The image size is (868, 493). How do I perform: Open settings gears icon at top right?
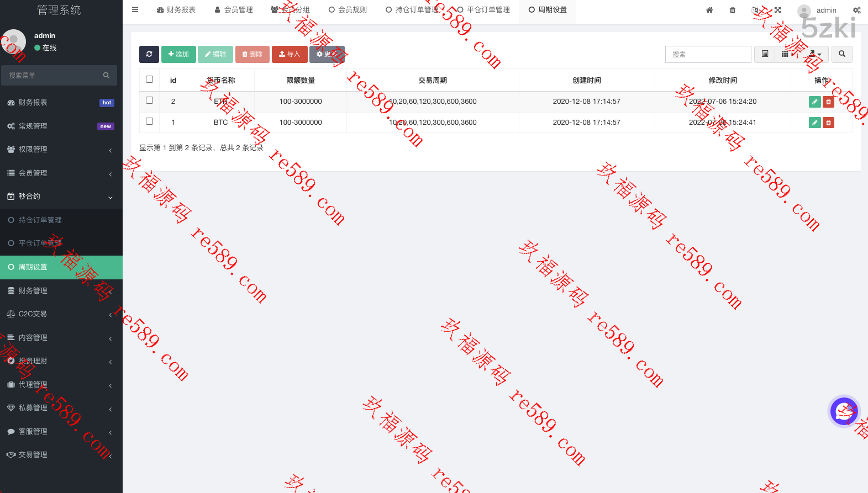click(x=856, y=10)
